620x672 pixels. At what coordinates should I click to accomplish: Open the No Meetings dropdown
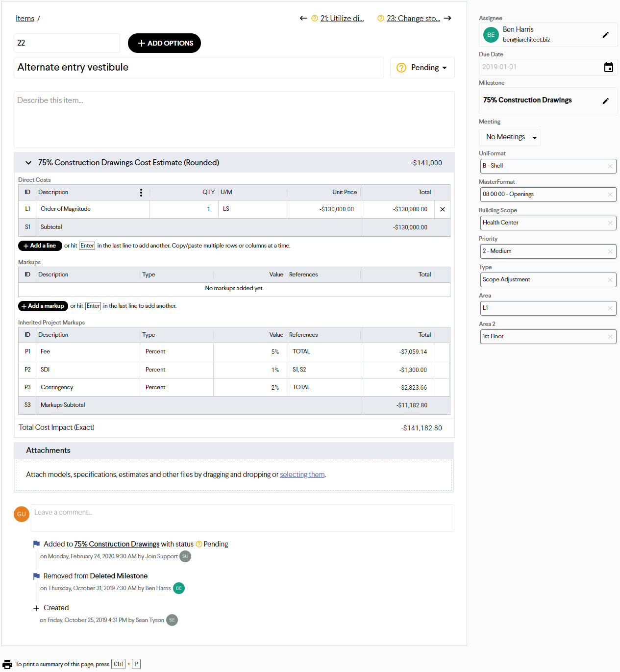[x=510, y=137]
